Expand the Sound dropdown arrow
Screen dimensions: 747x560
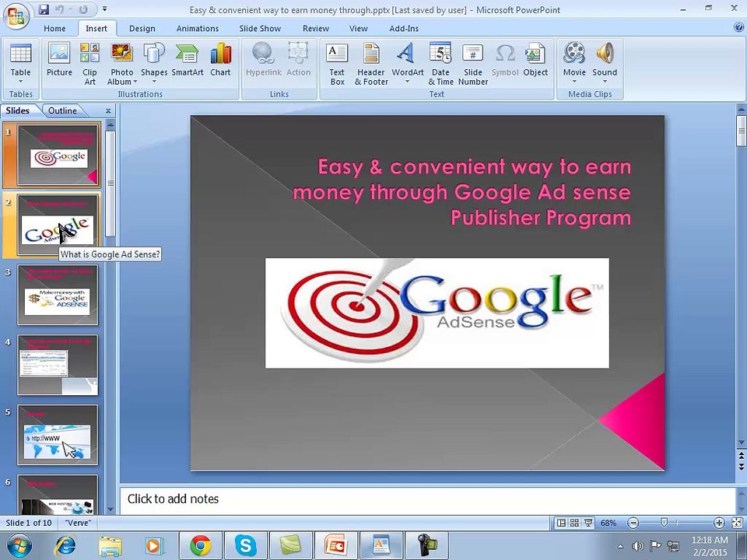tap(605, 82)
